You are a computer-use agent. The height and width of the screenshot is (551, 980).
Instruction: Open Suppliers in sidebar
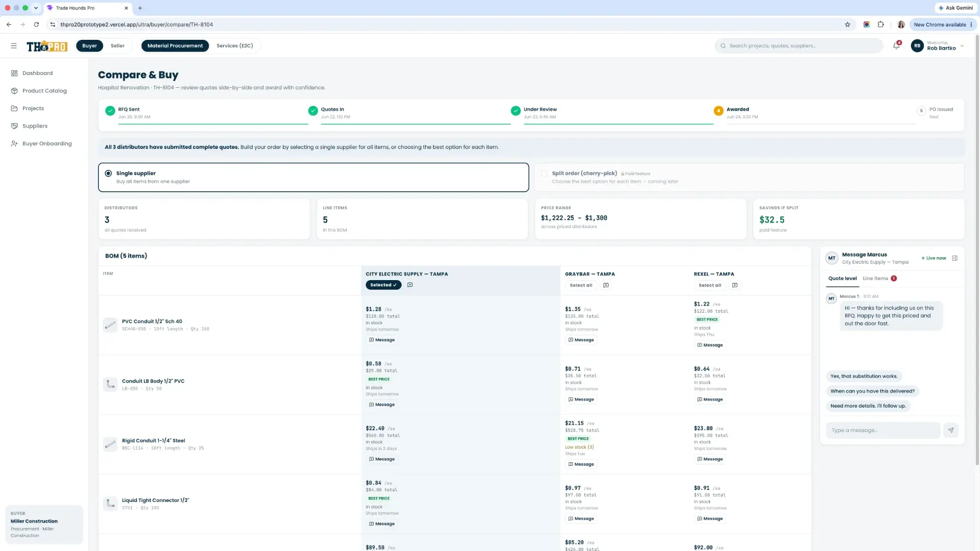coord(35,126)
